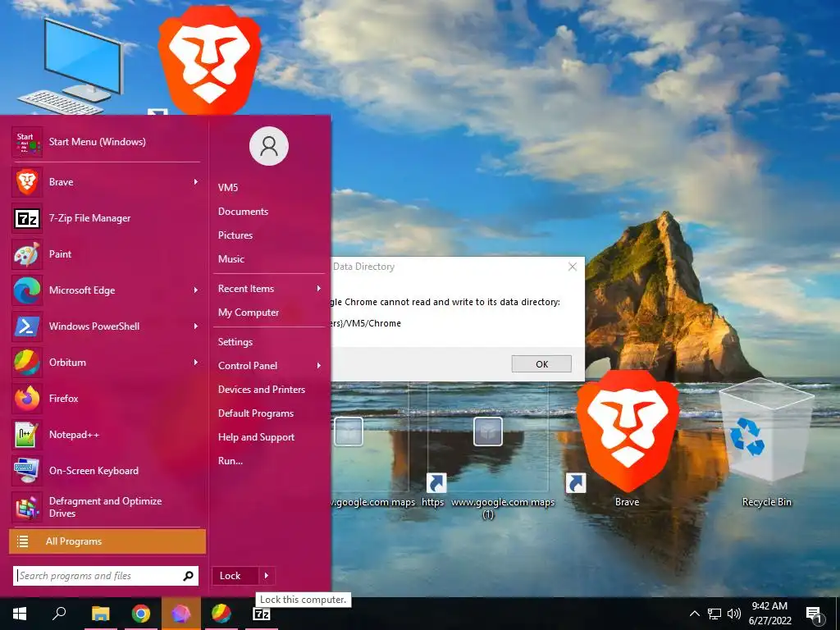This screenshot has height=630, width=840.
Task: Open Pictures from the start menu
Action: click(235, 235)
